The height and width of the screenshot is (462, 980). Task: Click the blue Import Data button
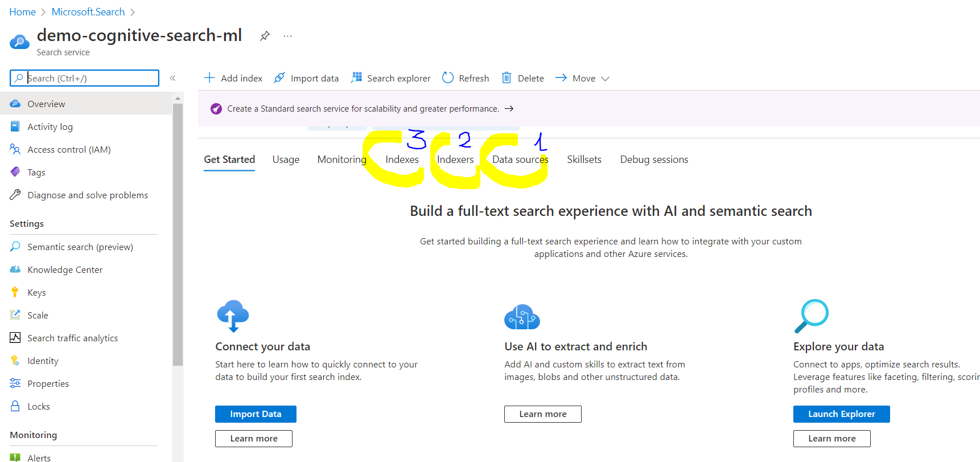tap(256, 414)
